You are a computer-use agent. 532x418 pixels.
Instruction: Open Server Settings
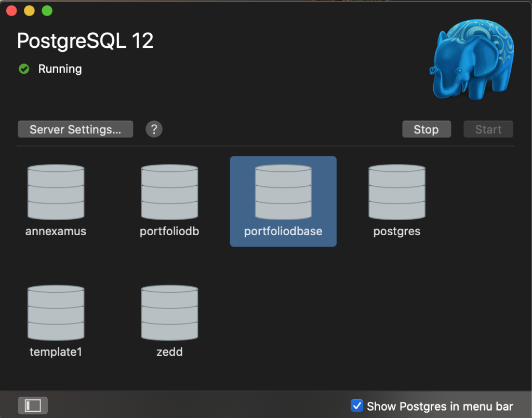(x=75, y=129)
